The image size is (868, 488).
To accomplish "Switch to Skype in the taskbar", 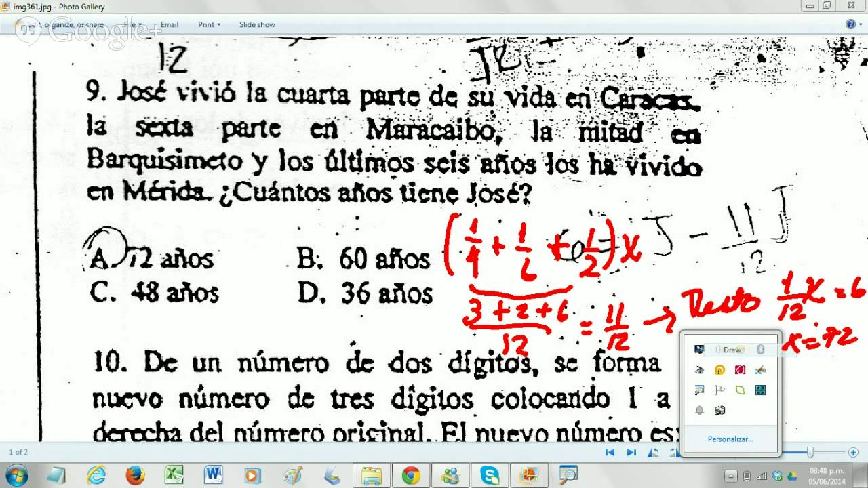I will [x=489, y=476].
